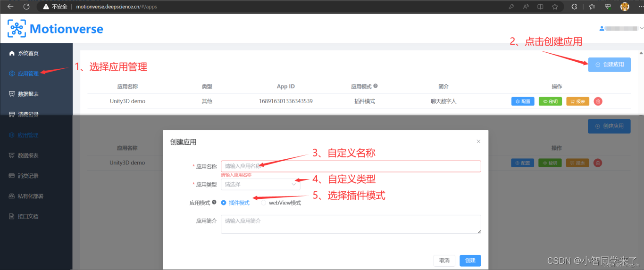Open browser essentials heartbeat icon

pyautogui.click(x=608, y=7)
